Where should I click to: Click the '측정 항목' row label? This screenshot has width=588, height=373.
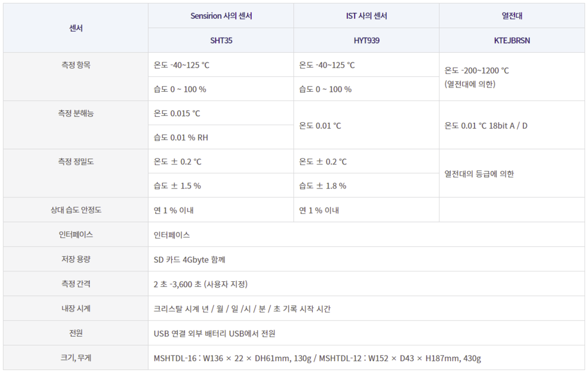pyautogui.click(x=76, y=65)
